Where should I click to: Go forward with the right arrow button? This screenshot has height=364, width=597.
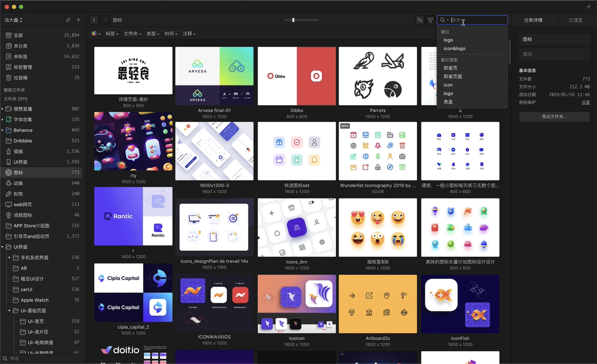click(105, 20)
